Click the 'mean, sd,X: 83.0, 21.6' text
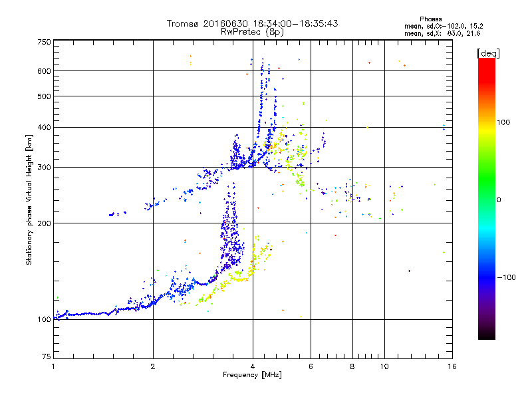This screenshot has width=532, height=399. pyautogui.click(x=442, y=33)
